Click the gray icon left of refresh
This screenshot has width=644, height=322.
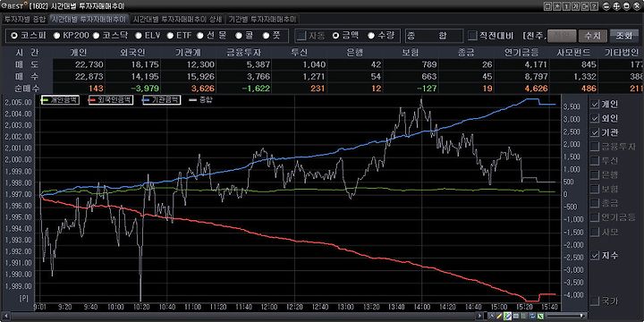pyautogui.click(x=523, y=316)
